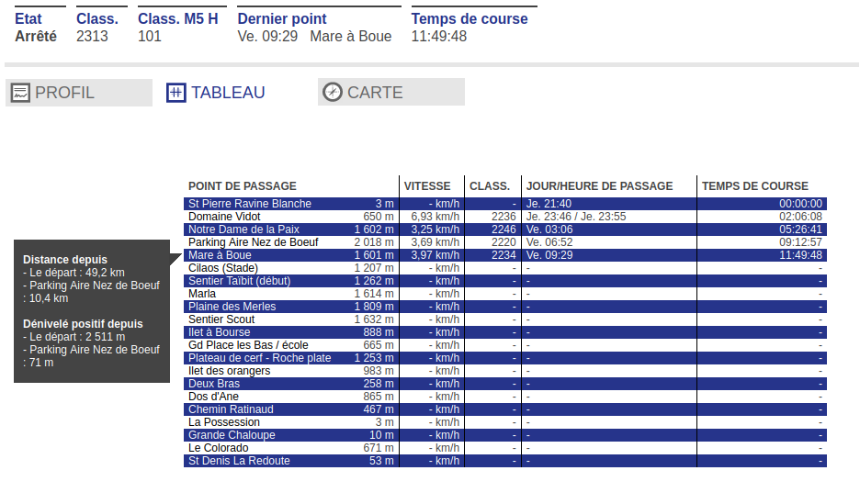Select the Plateau de cerf - Roche plate row

coord(505,358)
